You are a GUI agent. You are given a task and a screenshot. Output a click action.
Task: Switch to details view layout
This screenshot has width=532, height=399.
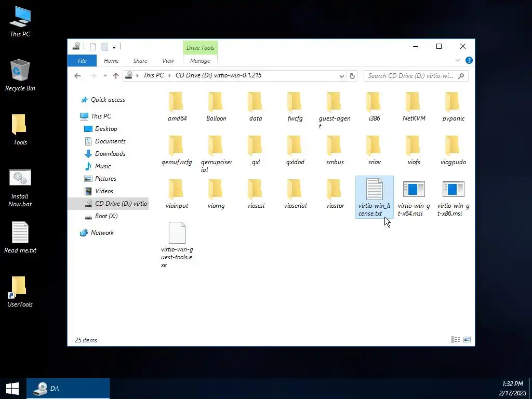pyautogui.click(x=455, y=340)
